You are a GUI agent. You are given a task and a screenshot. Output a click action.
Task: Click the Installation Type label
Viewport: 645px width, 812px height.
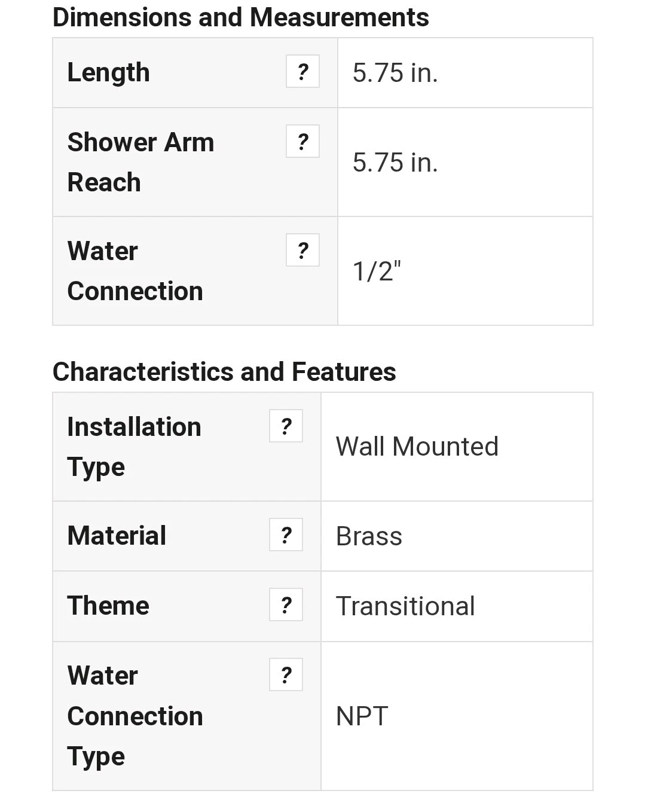click(134, 447)
